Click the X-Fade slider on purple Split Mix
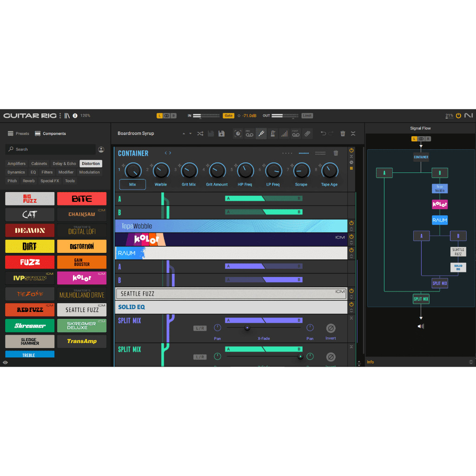The height and width of the screenshot is (476, 476). point(264,328)
